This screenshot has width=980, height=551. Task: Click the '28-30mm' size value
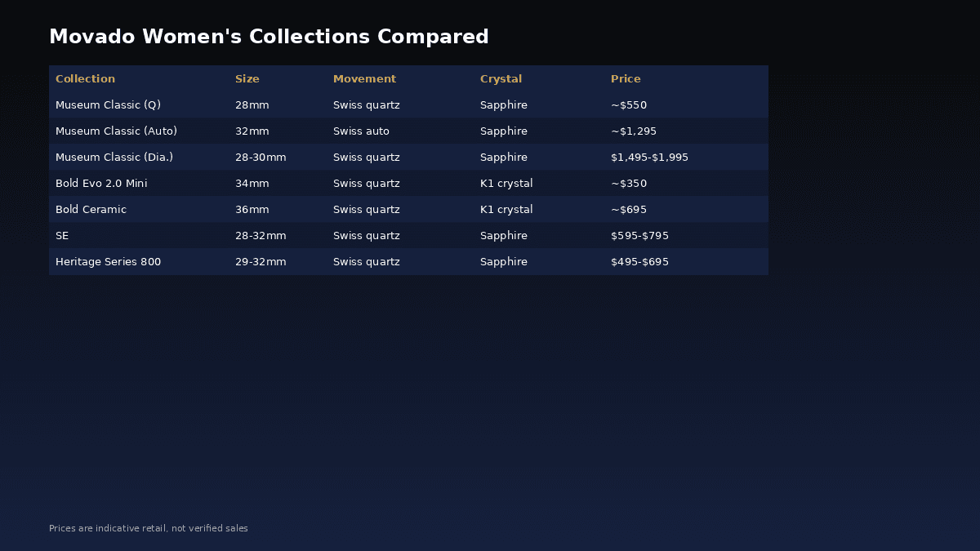click(261, 158)
